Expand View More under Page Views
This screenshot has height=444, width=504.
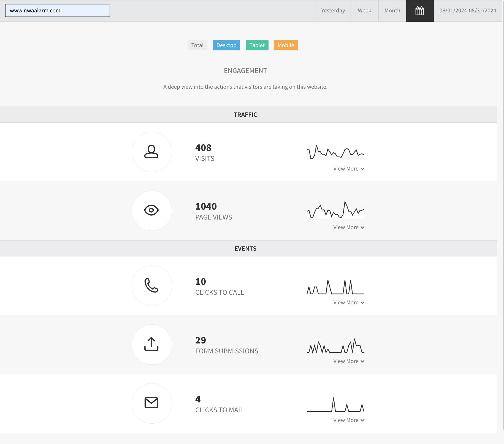tap(349, 227)
